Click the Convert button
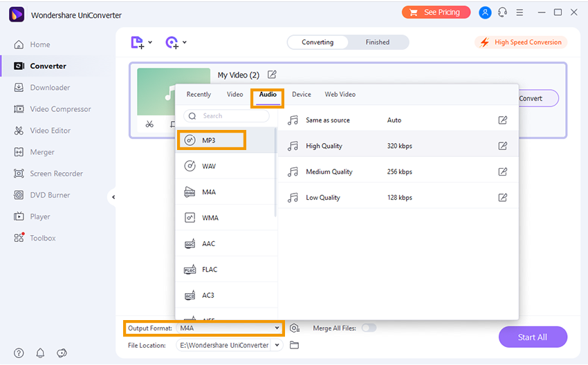The image size is (588, 365). (x=538, y=99)
